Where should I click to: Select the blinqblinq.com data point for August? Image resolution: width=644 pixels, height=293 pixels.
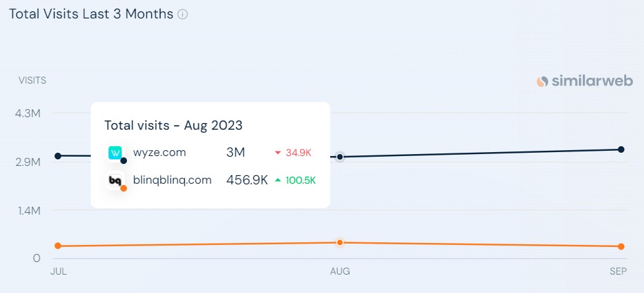tap(340, 243)
